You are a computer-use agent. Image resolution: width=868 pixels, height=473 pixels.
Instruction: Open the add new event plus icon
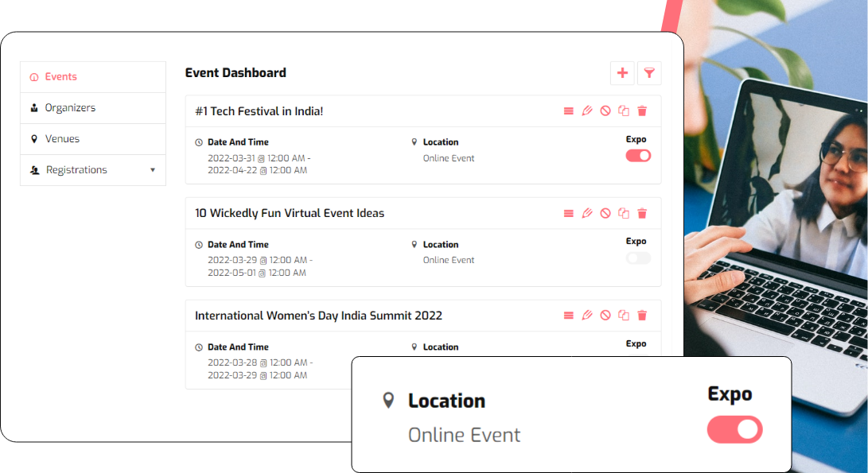(x=622, y=72)
